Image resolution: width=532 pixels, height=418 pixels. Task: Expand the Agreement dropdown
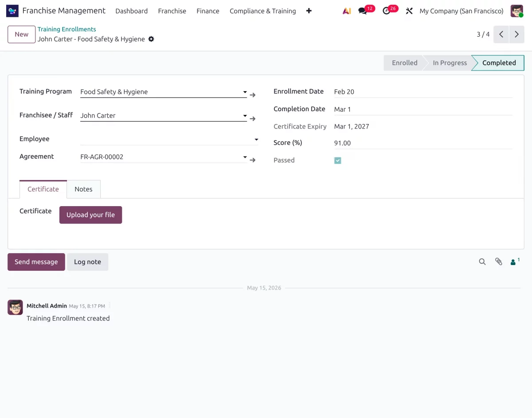245,157
